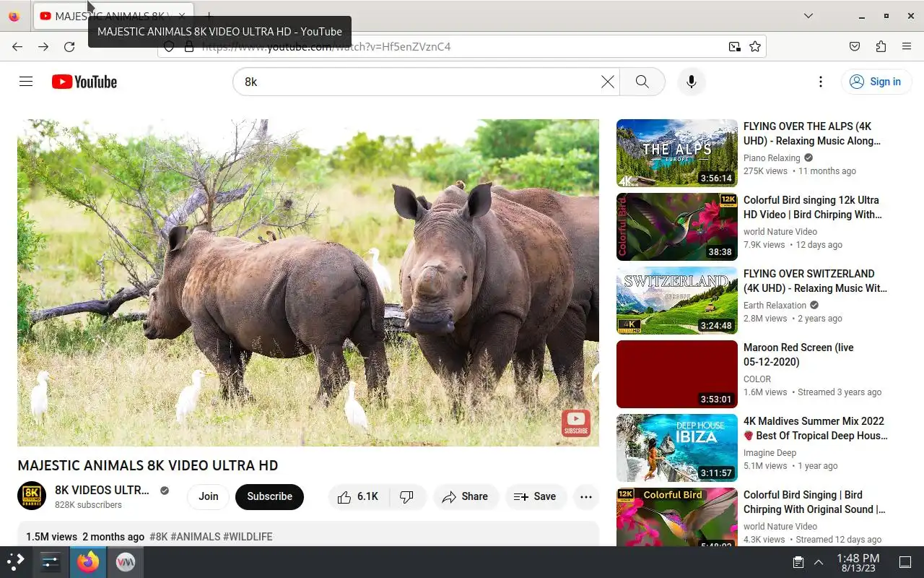Click the tracking protection shield icon
The height and width of the screenshot is (578, 924).
pos(169,47)
